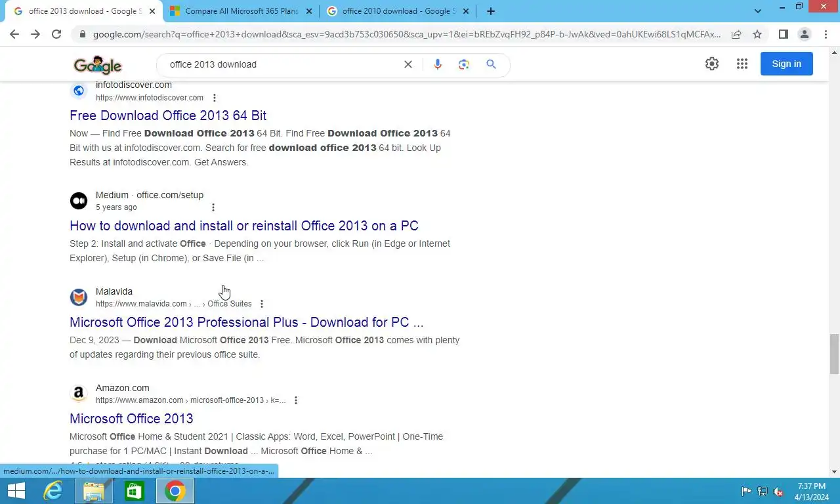The image size is (840, 504).
Task: Search by image with Google Lens
Action: (464, 64)
